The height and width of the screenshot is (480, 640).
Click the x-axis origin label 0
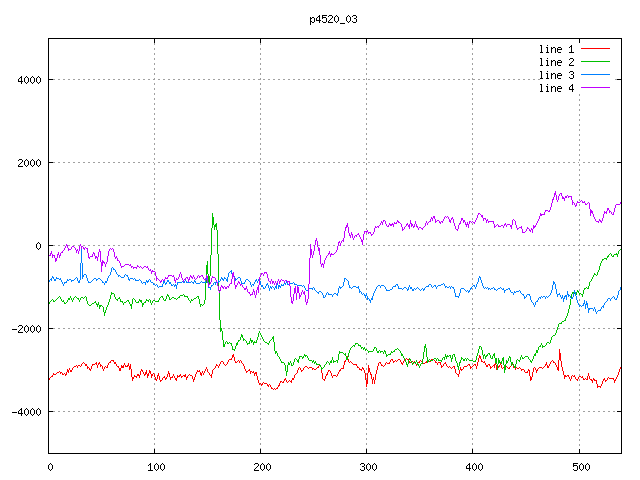click(50, 467)
